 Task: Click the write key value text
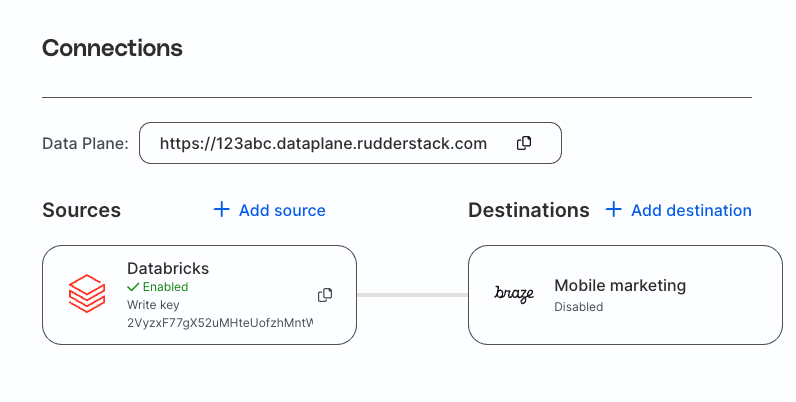tap(220, 323)
